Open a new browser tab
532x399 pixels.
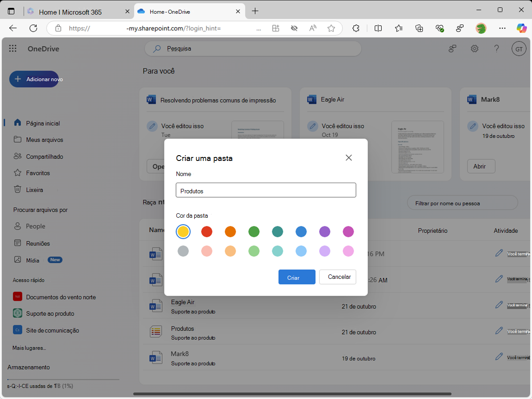[255, 12]
